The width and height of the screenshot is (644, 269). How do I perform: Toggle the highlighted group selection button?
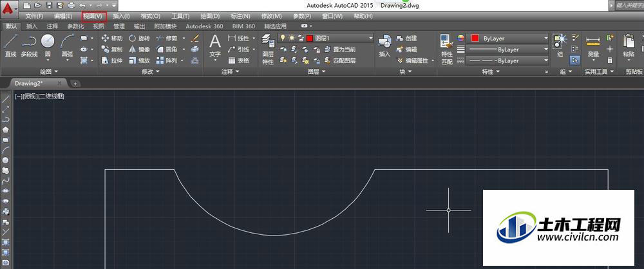[x=575, y=60]
